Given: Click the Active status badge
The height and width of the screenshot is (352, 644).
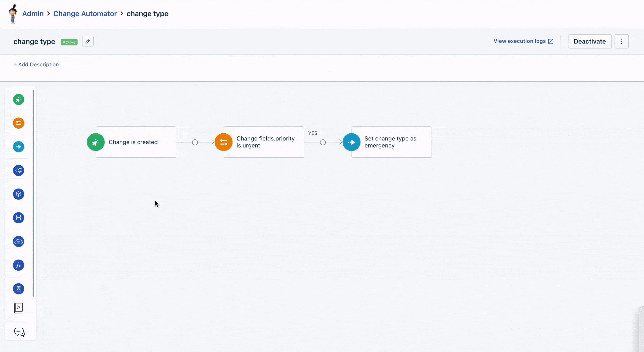Looking at the screenshot, I should tap(69, 42).
